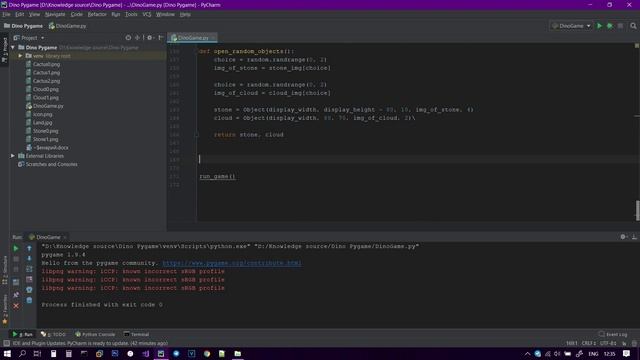Image resolution: width=640 pixels, height=360 pixels.
Task: Select Cactus2.png in project tree
Action: [x=46, y=81]
